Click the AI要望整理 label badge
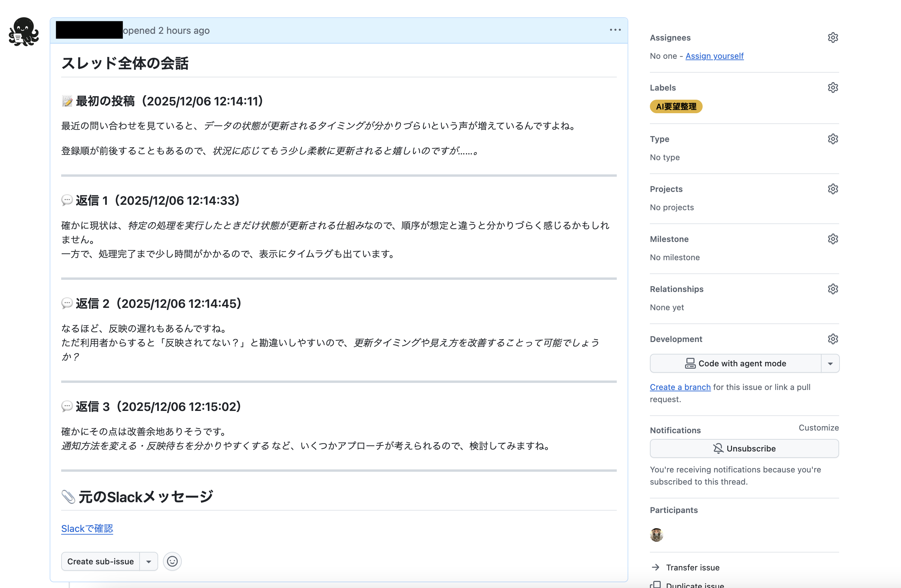 click(x=676, y=106)
